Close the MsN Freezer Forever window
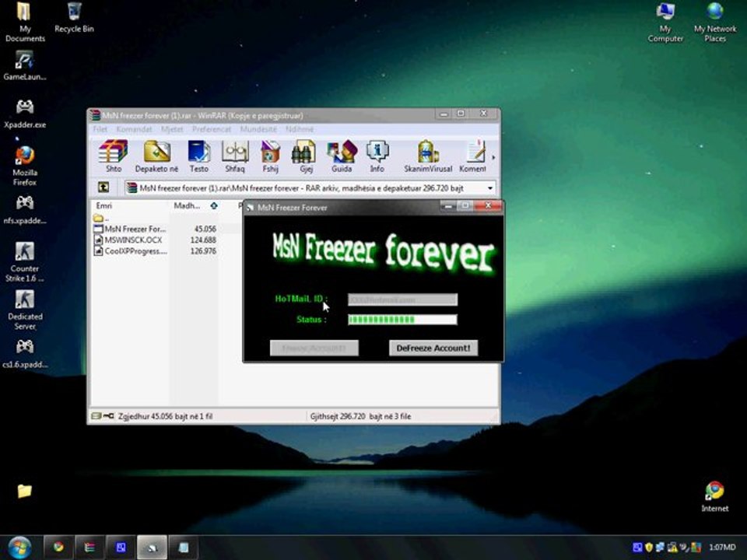The image size is (747, 560). pos(489,205)
